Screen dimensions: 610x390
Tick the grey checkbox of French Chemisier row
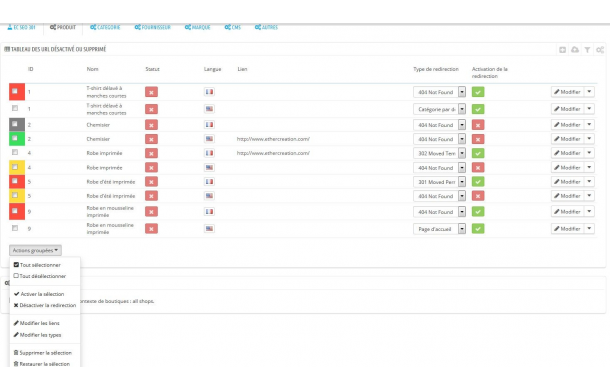tap(15, 124)
